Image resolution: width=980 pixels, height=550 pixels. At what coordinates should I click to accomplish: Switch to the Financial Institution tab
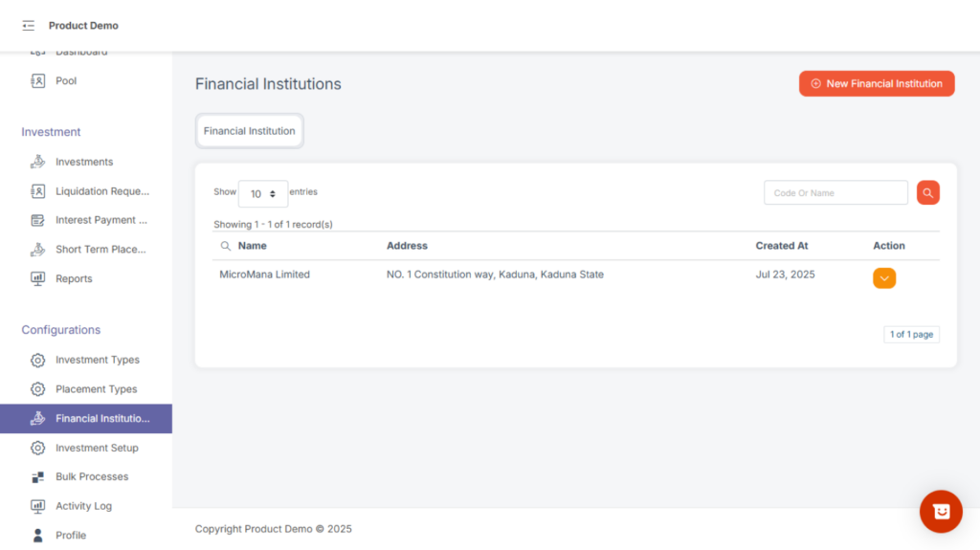click(x=249, y=131)
